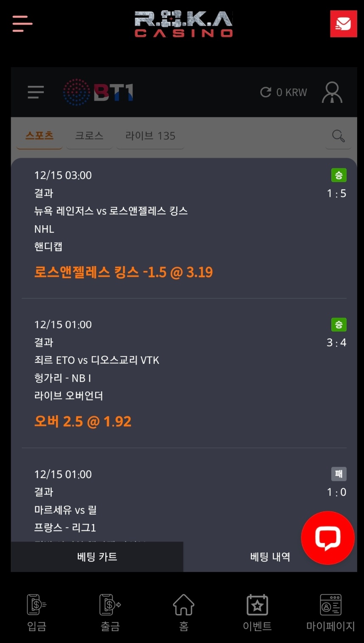Open the BT1 sportsbook hamburger menu

36,92
